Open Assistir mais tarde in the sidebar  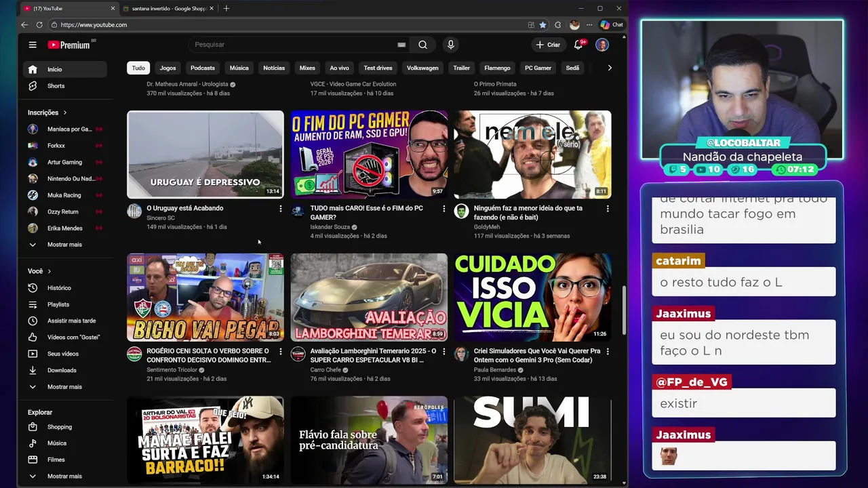(66, 321)
